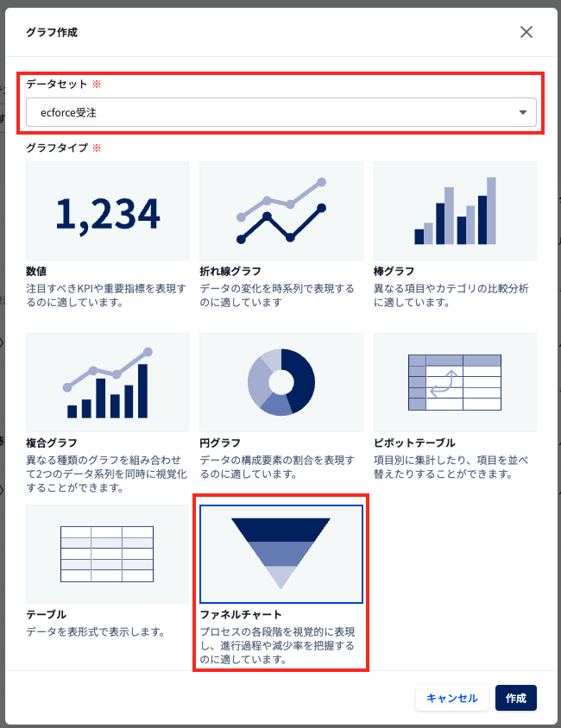
Task: Click the description データの構成要素の割合を表現する
Action: tap(277, 467)
